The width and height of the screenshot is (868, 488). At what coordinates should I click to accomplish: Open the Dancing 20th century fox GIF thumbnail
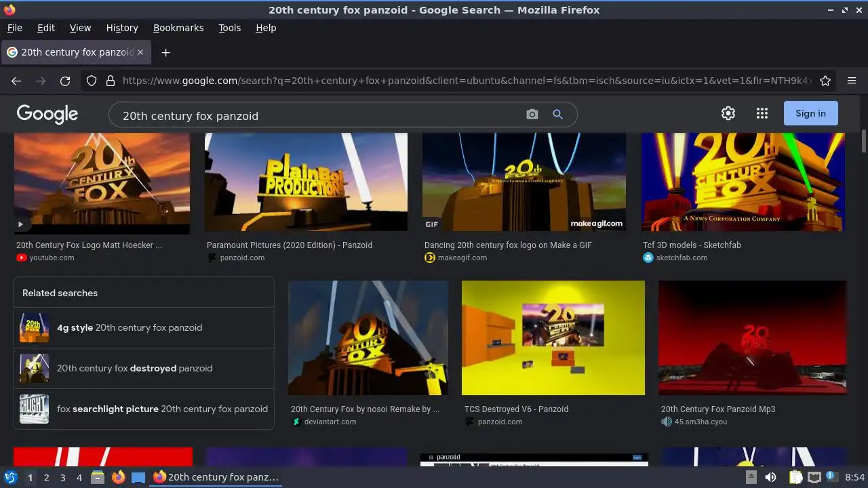[x=524, y=182]
